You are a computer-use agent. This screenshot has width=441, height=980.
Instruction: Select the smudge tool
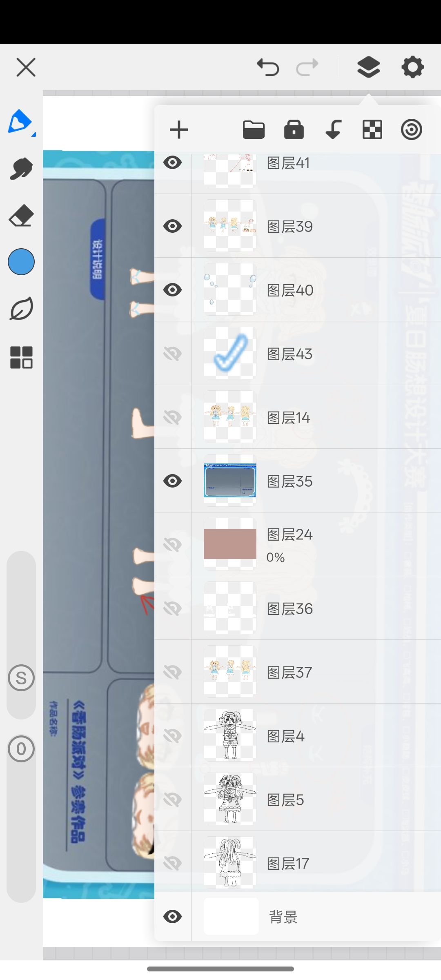(21, 169)
